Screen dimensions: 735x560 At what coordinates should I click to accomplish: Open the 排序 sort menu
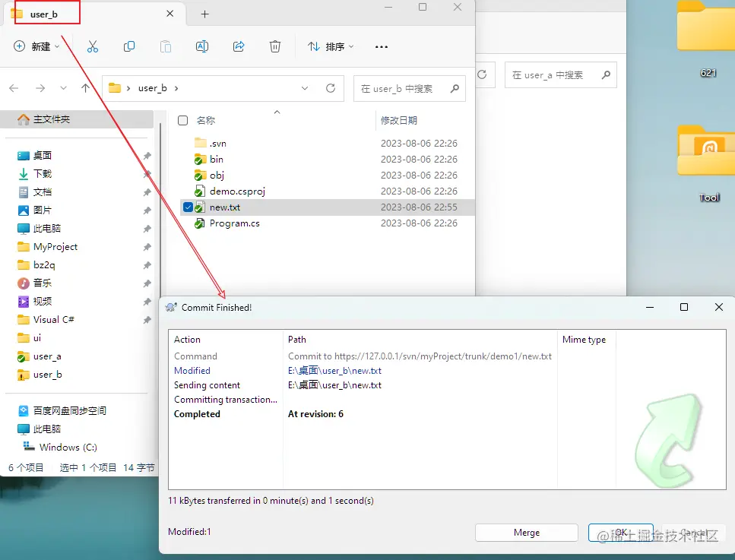[x=331, y=46]
